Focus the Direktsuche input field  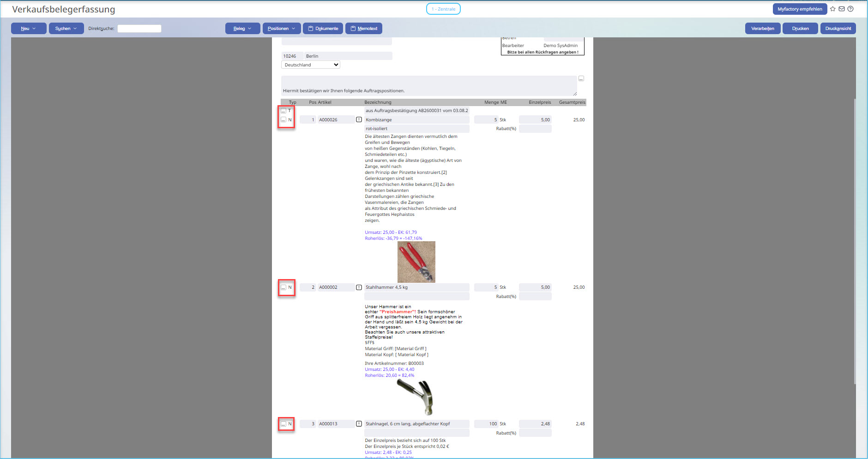[139, 29]
